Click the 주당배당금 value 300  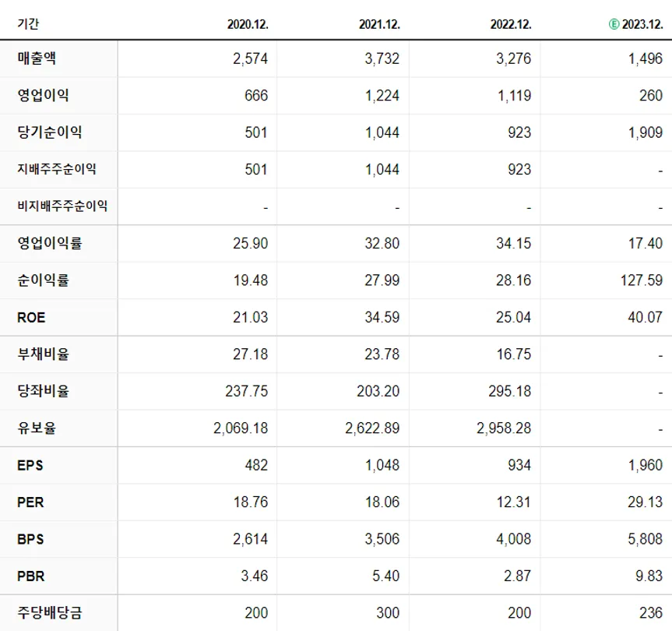pyautogui.click(x=388, y=612)
